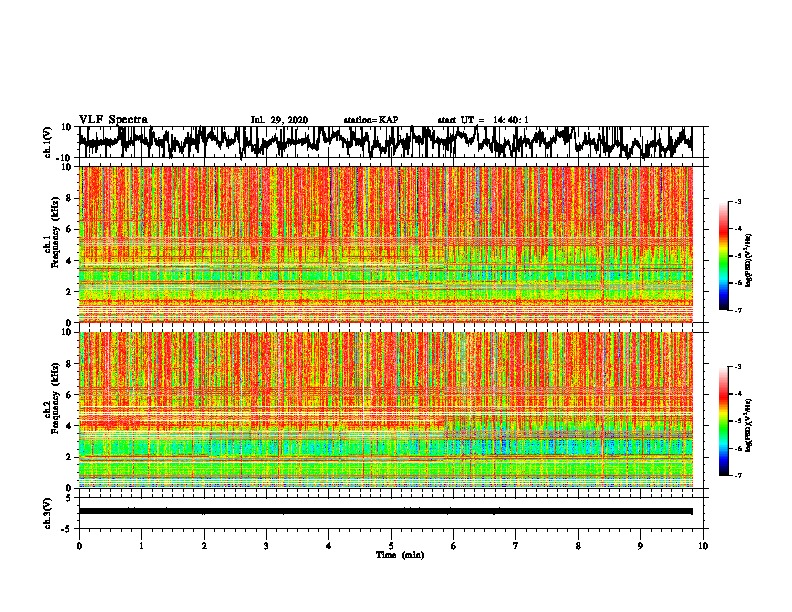Click the "ch.3(V)" axis label

(47, 513)
